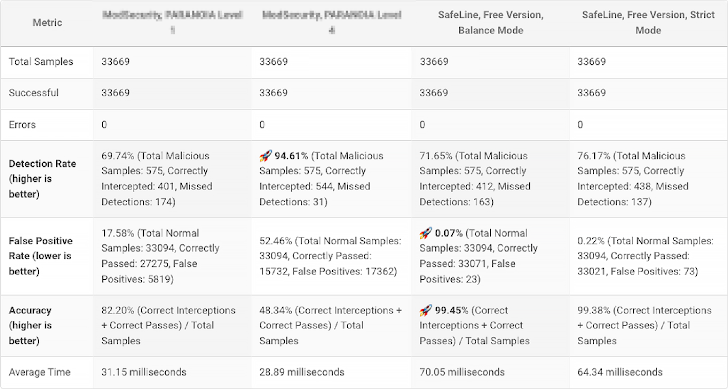Viewport: 728px width, 389px height.
Task: Select the 99.38% accuracy cell
Action: click(x=648, y=325)
